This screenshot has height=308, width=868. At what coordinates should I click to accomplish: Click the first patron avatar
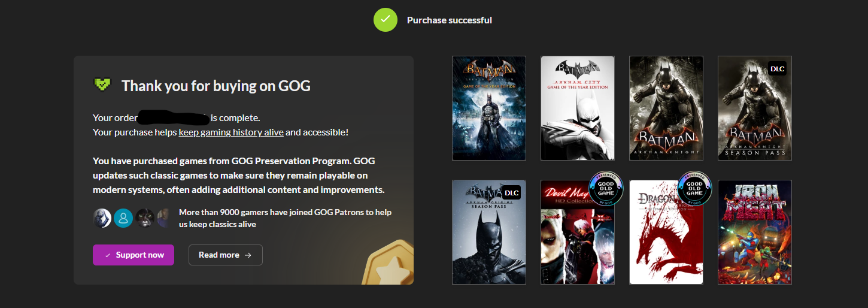[x=102, y=218]
